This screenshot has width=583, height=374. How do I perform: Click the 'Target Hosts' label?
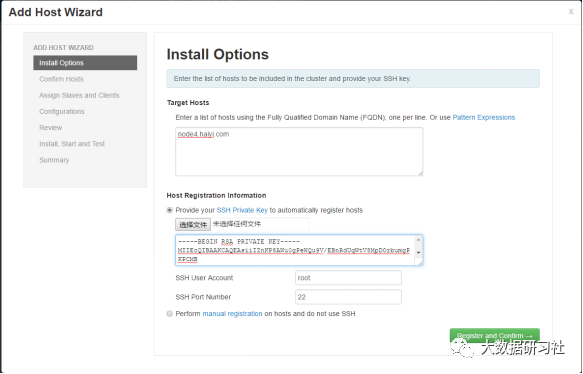pyautogui.click(x=188, y=103)
